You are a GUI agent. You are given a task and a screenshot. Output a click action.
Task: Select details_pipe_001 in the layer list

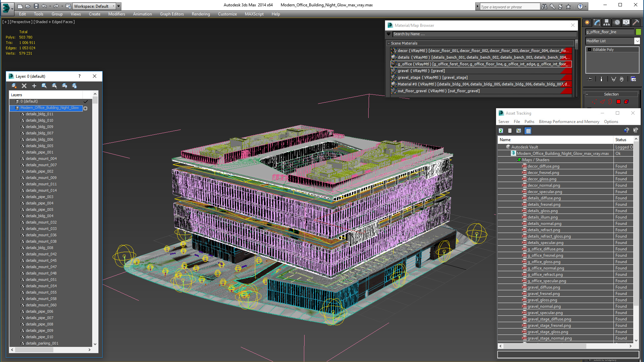[x=40, y=152]
